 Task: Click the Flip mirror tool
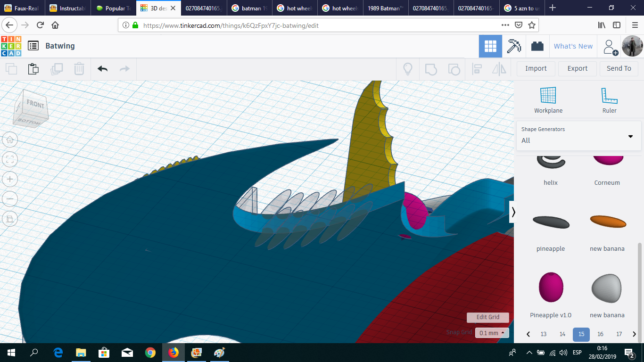click(499, 69)
